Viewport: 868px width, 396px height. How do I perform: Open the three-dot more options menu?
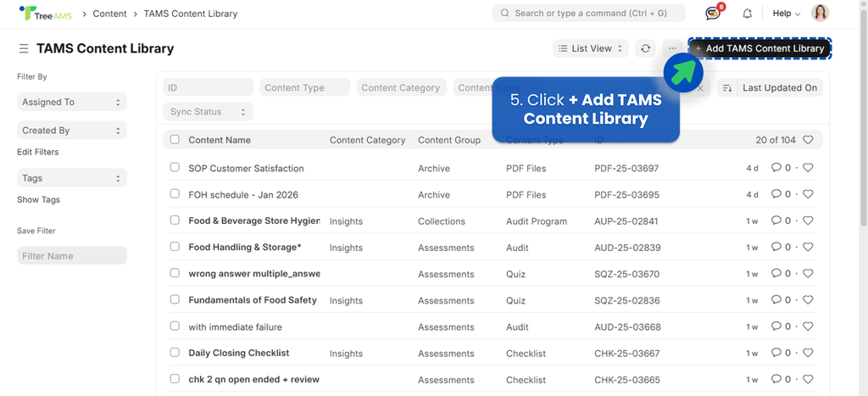point(672,49)
